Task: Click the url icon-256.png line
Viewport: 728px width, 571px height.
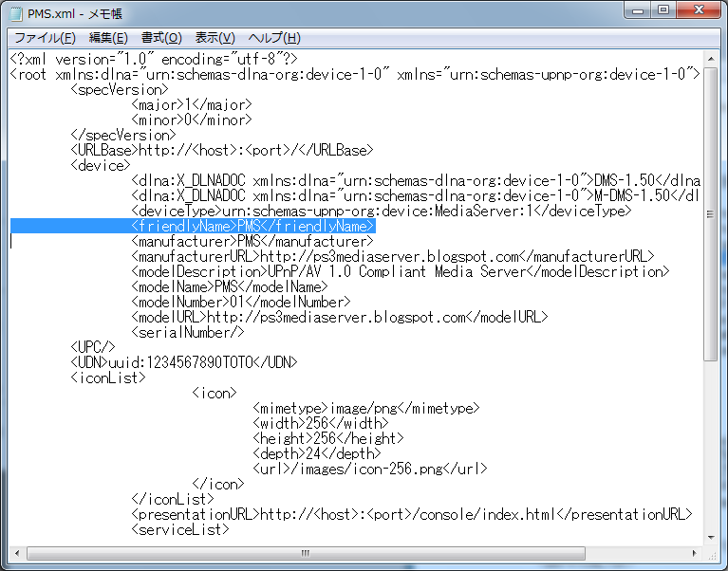Action: (x=370, y=469)
